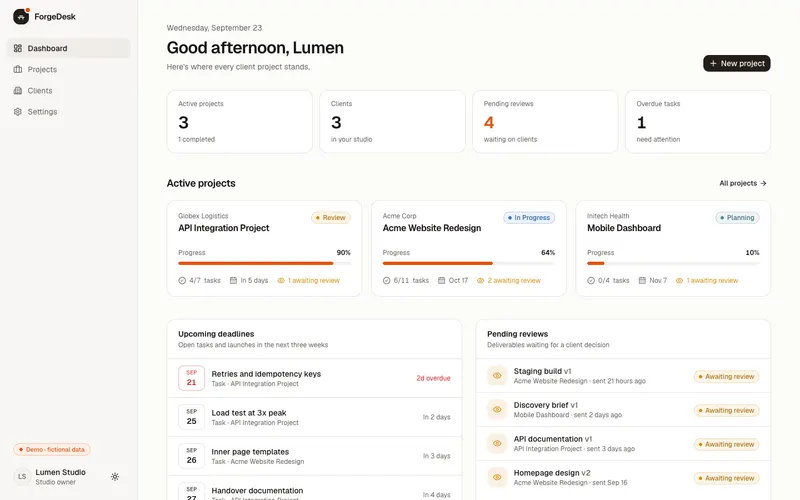Image resolution: width=800 pixels, height=500 pixels.
Task: Click the tasks checkmark icon on Acme Website Redesign
Action: coord(387,281)
